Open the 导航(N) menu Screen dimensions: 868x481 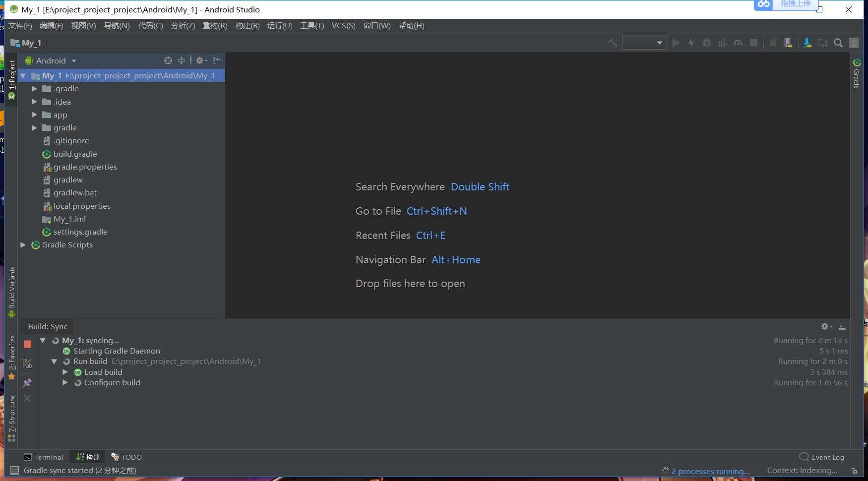[117, 26]
